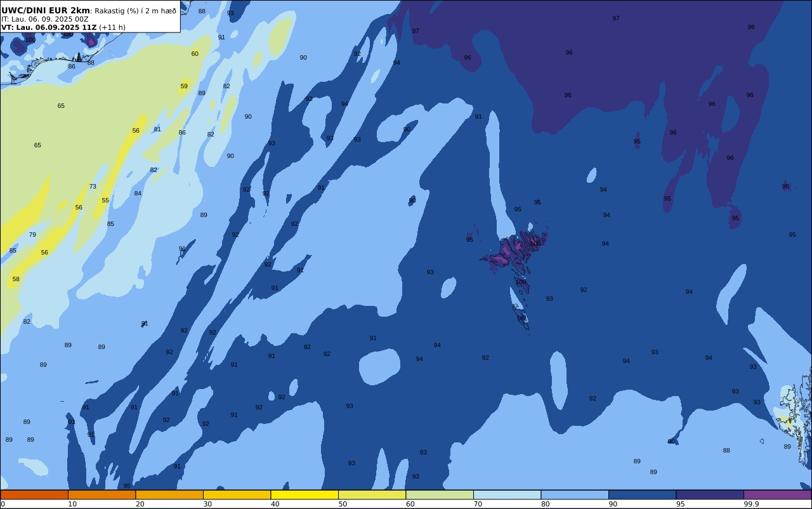Viewport: 812px width, 509px height.
Task: Click the 80–90 light blue legend swatch
Action: click(x=575, y=494)
